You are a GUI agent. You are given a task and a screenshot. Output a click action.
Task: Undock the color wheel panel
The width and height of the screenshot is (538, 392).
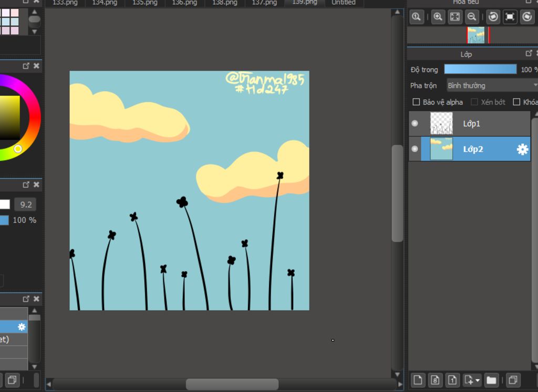(26, 66)
